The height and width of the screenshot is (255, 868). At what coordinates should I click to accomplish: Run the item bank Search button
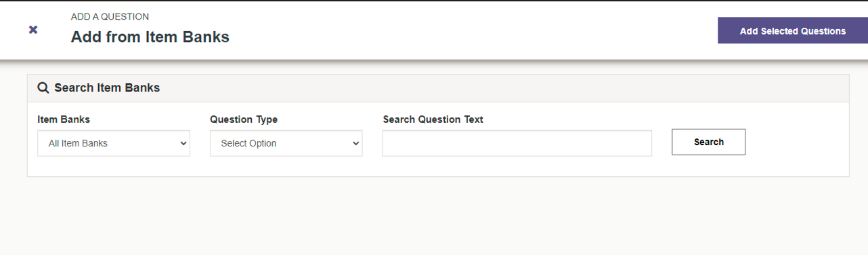coord(708,142)
